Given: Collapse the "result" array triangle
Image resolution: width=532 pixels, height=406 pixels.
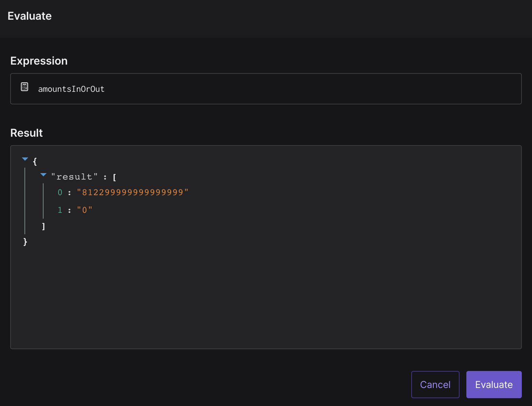Looking at the screenshot, I should [x=43, y=175].
